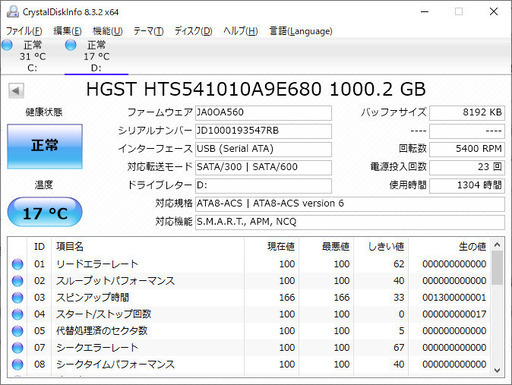Click status dot for ID 04 スタート/ストップ回数
Image resolution: width=512 pixels, height=385 pixels.
point(17,314)
